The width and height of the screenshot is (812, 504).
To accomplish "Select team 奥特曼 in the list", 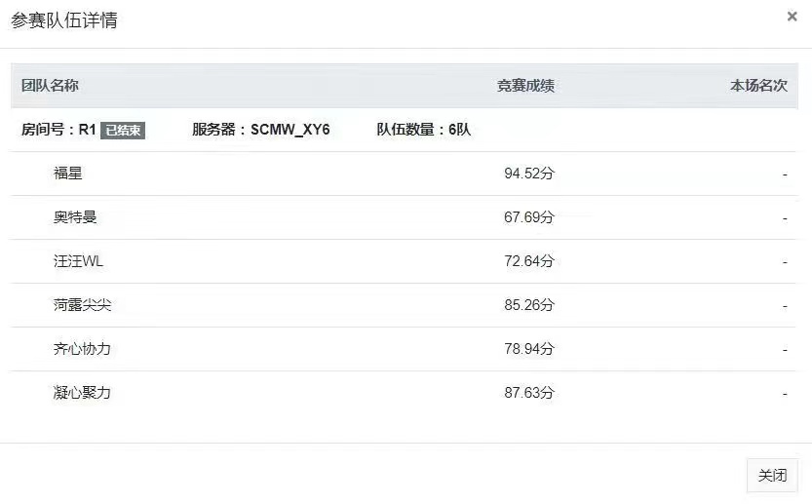I will click(x=75, y=217).
